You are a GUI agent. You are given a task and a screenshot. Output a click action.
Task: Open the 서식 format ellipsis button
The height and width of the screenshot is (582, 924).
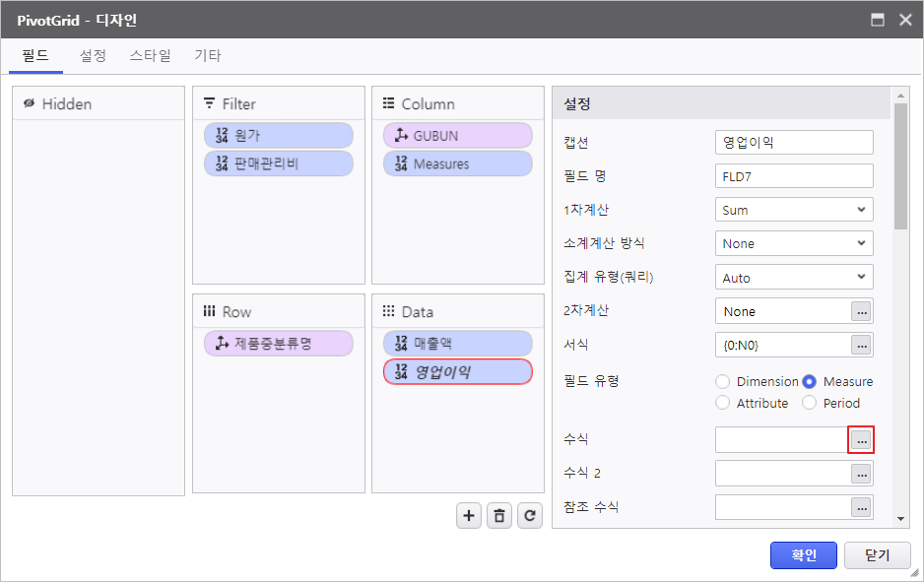coord(861,346)
